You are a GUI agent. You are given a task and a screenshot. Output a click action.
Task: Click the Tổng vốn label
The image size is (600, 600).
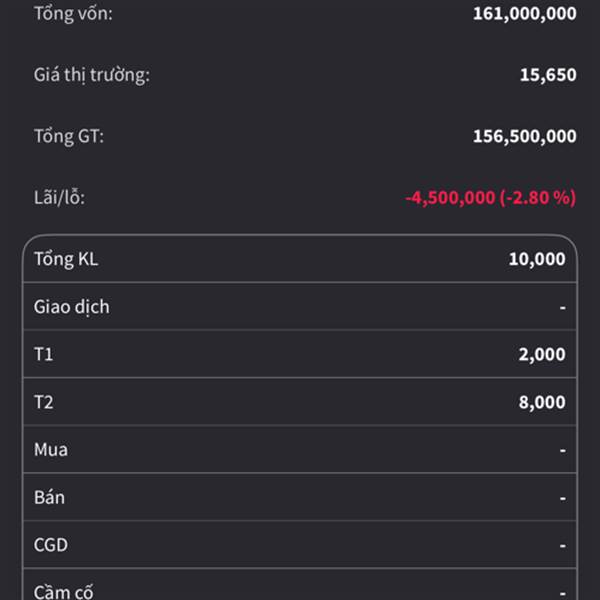[x=73, y=13]
